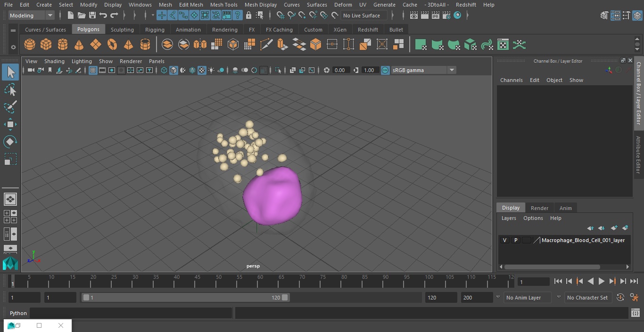This screenshot has height=332, width=644.
Task: Open the Channels menu in Channel Box
Action: 511,80
